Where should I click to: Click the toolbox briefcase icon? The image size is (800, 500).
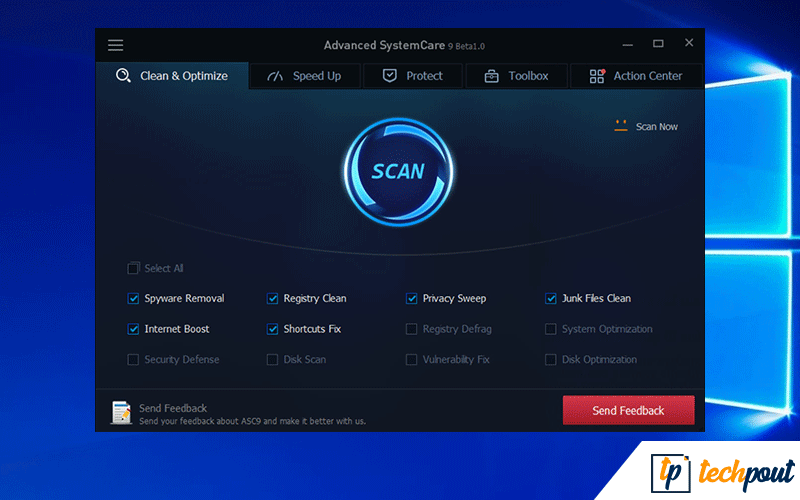[491, 76]
